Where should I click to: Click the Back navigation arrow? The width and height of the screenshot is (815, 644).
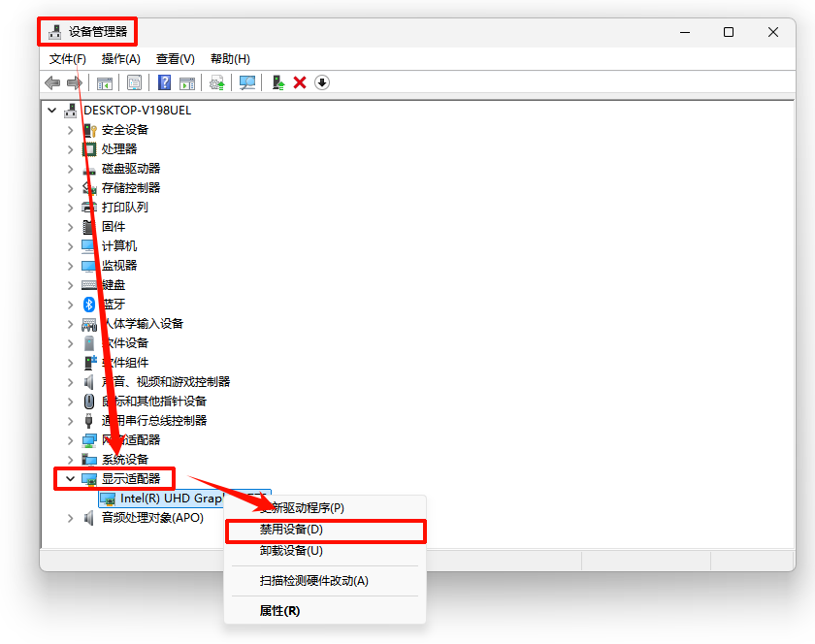(52, 82)
